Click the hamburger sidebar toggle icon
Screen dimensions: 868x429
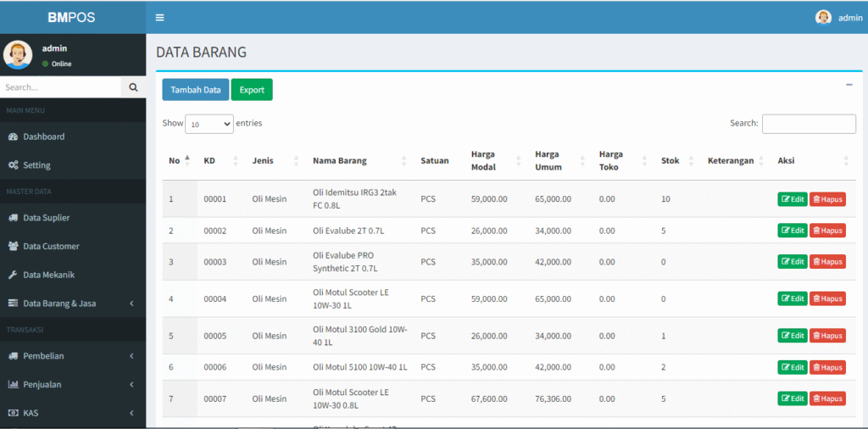(x=159, y=18)
